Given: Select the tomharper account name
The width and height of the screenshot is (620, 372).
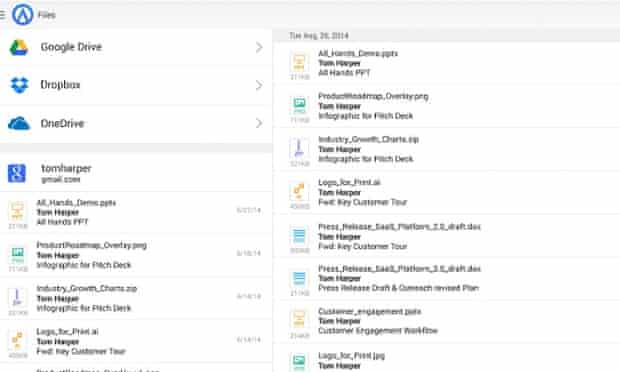Looking at the screenshot, I should 66,168.
